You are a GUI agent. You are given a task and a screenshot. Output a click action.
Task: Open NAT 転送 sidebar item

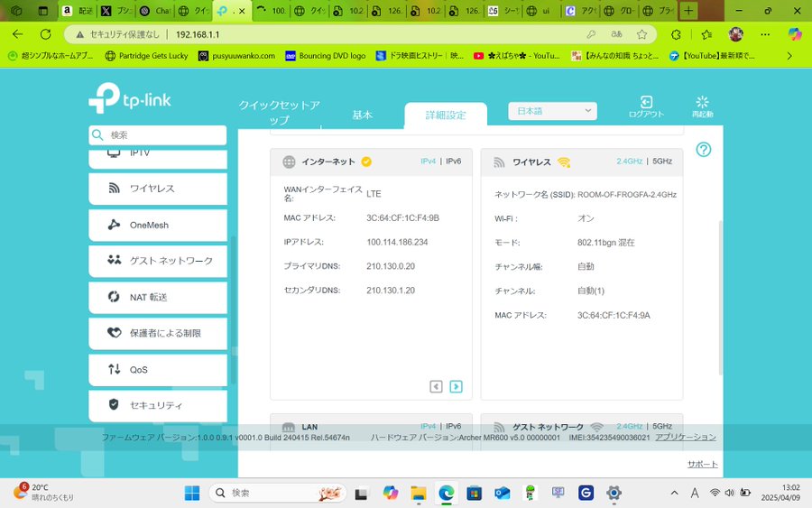[157, 297]
